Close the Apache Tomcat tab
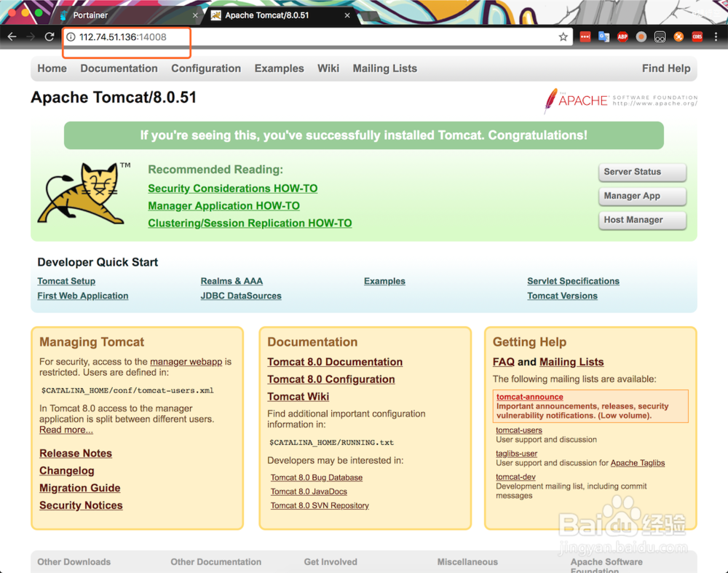The width and height of the screenshot is (728, 573). click(x=347, y=15)
